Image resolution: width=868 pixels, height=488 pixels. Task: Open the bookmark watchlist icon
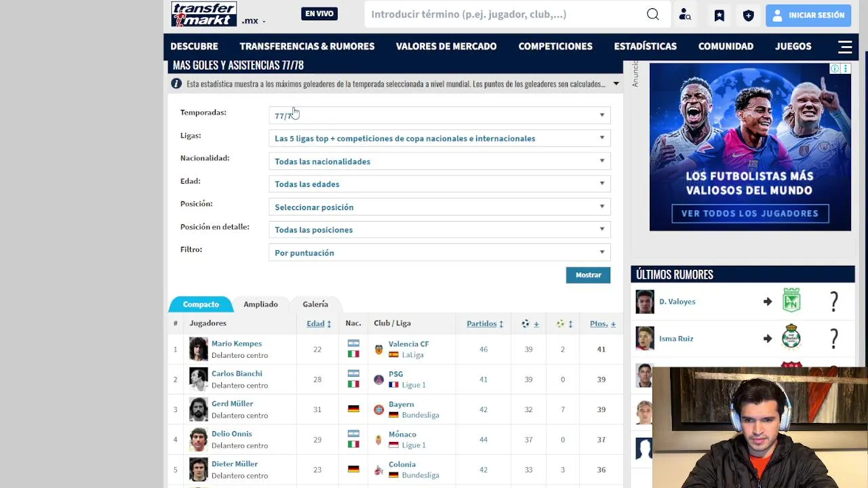point(719,15)
